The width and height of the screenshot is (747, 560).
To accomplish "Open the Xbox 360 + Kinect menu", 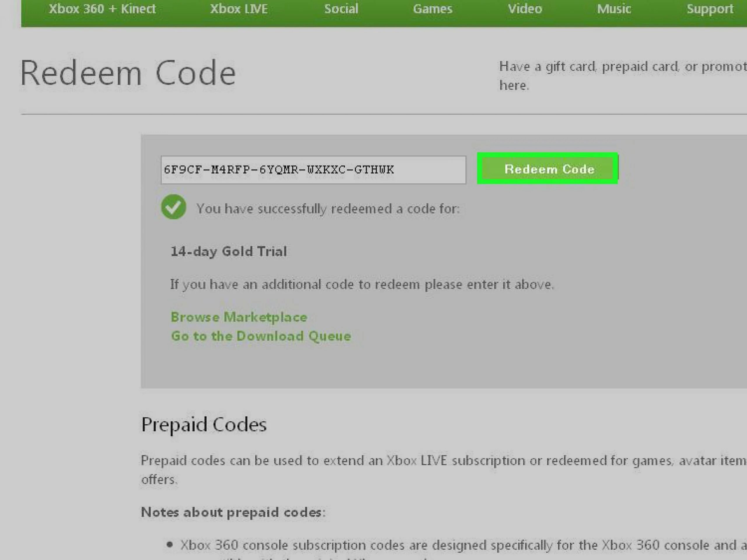I will pos(102,9).
